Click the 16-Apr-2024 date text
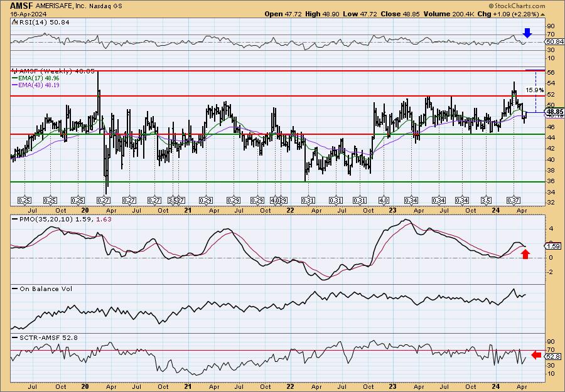The image size is (565, 392). click(24, 14)
